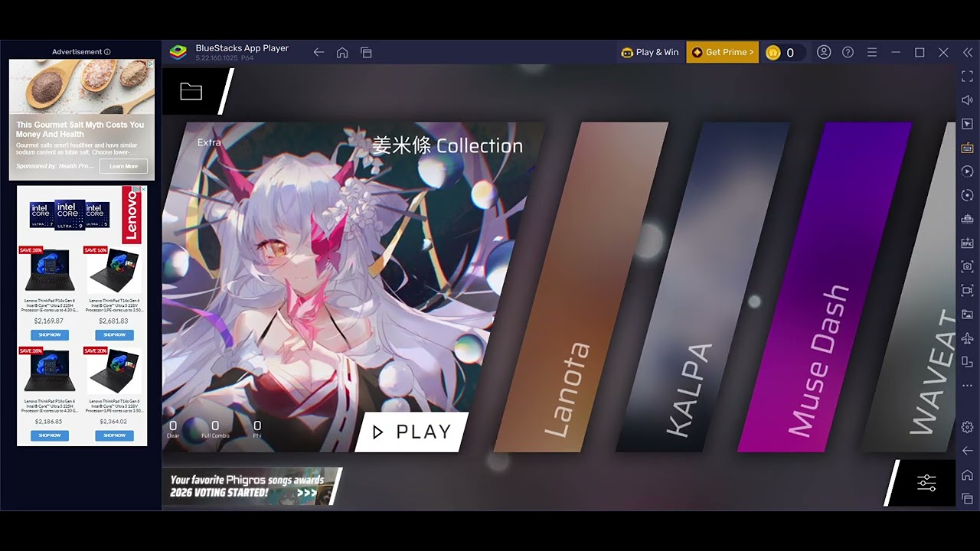The width and height of the screenshot is (980, 551).
Task: Open recent apps icon at sidebar bottom
Action: (x=968, y=499)
